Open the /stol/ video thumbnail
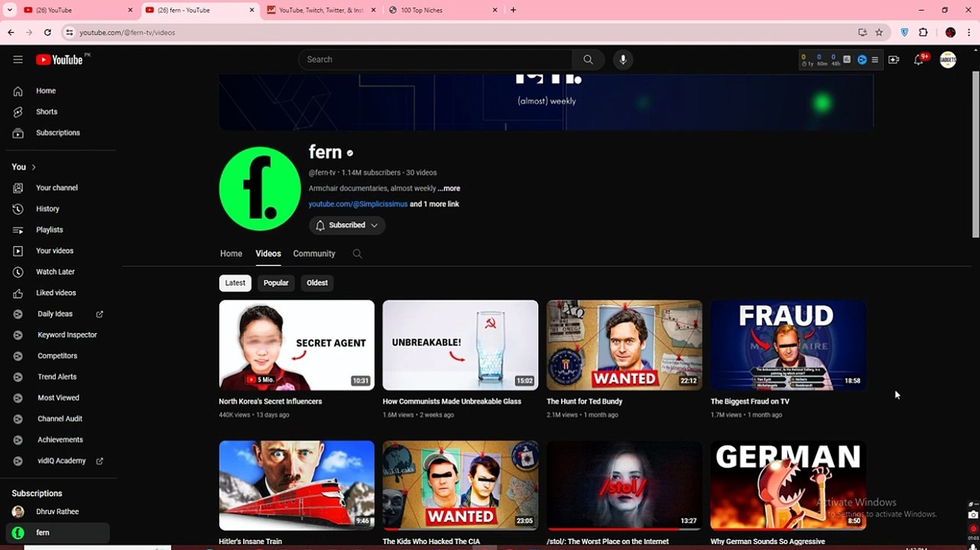The height and width of the screenshot is (550, 980). [625, 485]
